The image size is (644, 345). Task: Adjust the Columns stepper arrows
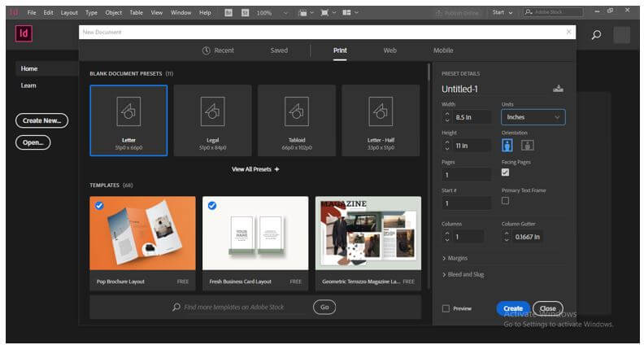click(x=447, y=237)
